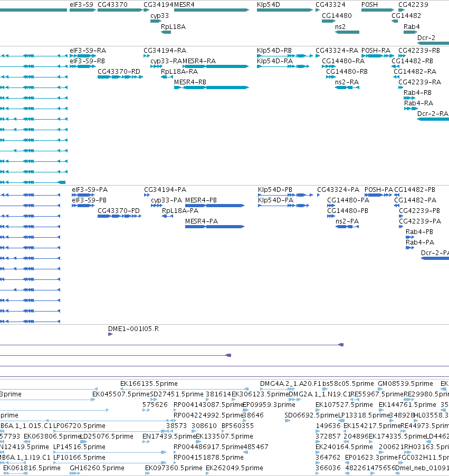Click the CG43370-RD transcript label

point(119,71)
